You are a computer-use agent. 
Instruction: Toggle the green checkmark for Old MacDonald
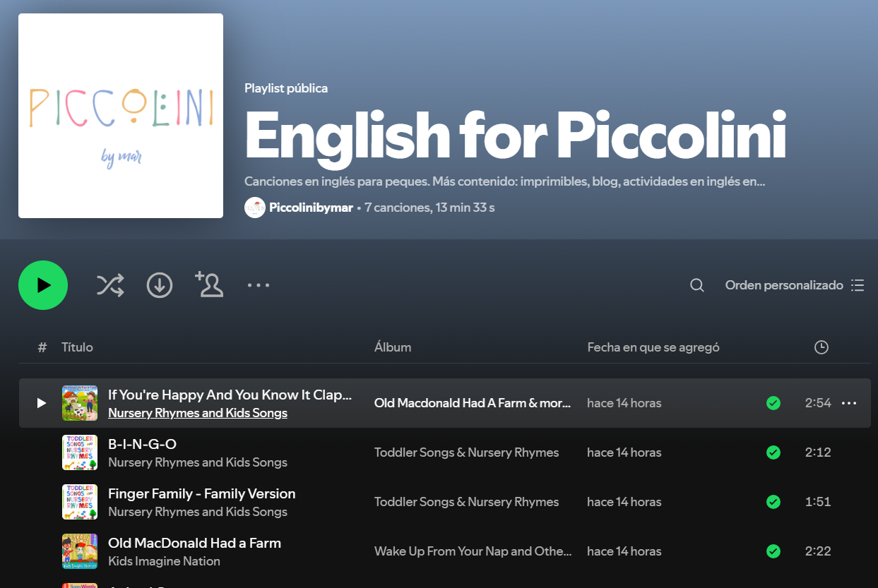point(773,551)
